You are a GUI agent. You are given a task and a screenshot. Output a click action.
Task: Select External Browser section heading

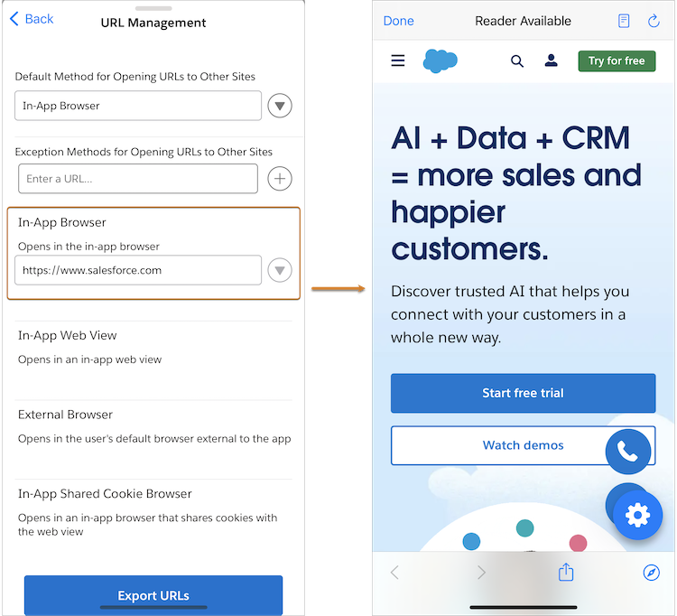click(x=65, y=415)
